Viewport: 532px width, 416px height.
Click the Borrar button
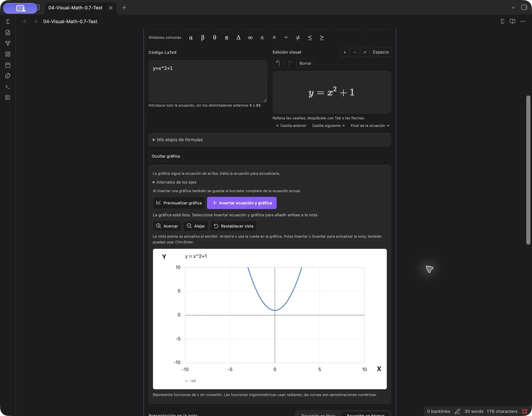click(x=305, y=63)
